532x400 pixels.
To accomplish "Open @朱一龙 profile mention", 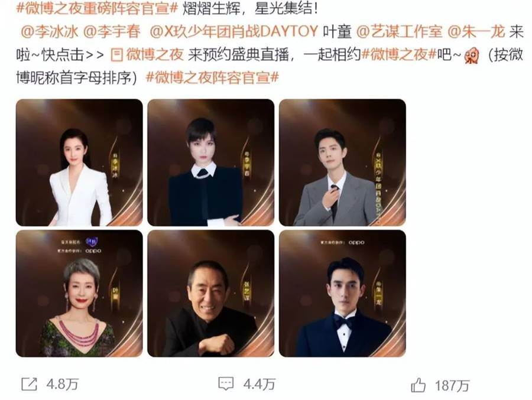I will pos(476,31).
